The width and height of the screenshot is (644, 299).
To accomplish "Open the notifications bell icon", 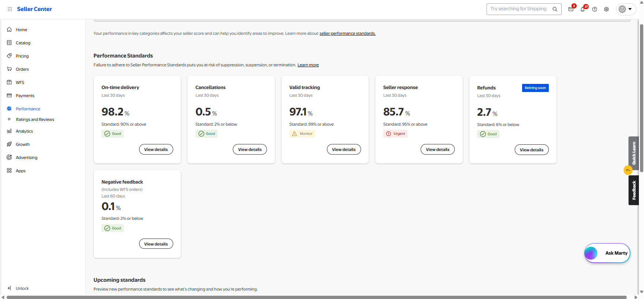I will [582, 9].
